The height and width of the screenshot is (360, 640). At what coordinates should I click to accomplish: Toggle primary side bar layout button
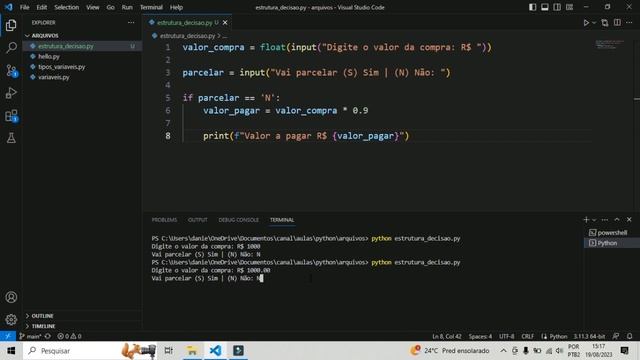coord(533,7)
